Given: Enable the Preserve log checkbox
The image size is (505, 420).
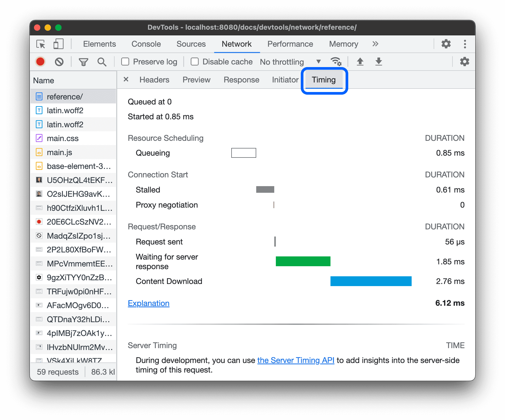Looking at the screenshot, I should click(x=125, y=62).
